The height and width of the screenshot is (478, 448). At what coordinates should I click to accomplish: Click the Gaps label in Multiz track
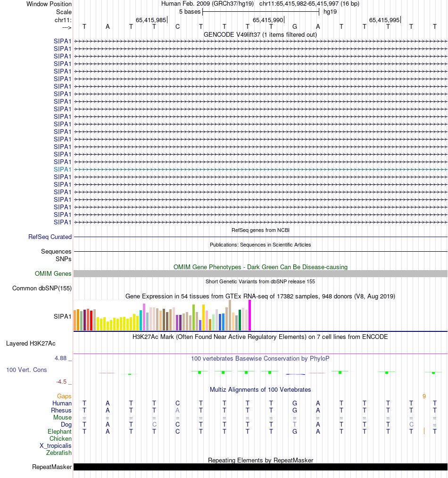pyautogui.click(x=64, y=396)
